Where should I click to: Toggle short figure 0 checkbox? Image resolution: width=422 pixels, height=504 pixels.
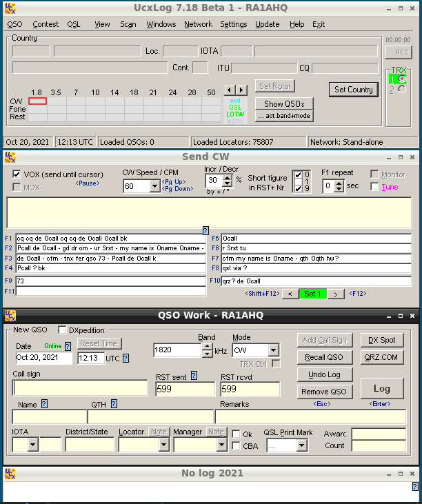tap(299, 174)
